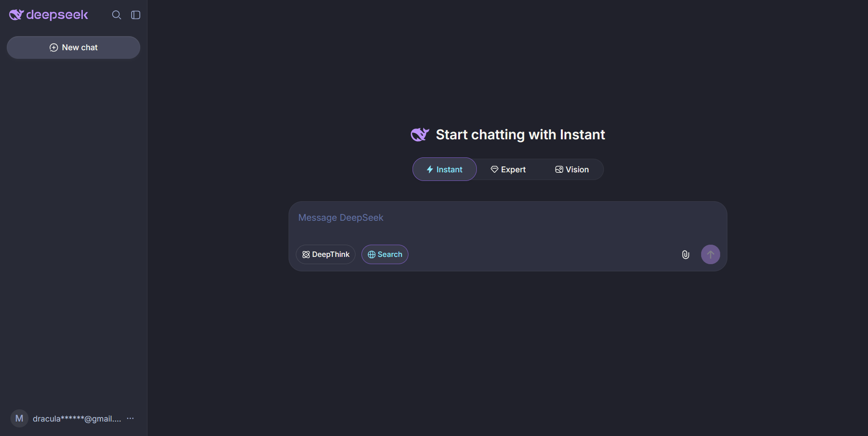Image resolution: width=868 pixels, height=436 pixels.
Task: Open the account email dracula******@gmail
Action: [77, 419]
